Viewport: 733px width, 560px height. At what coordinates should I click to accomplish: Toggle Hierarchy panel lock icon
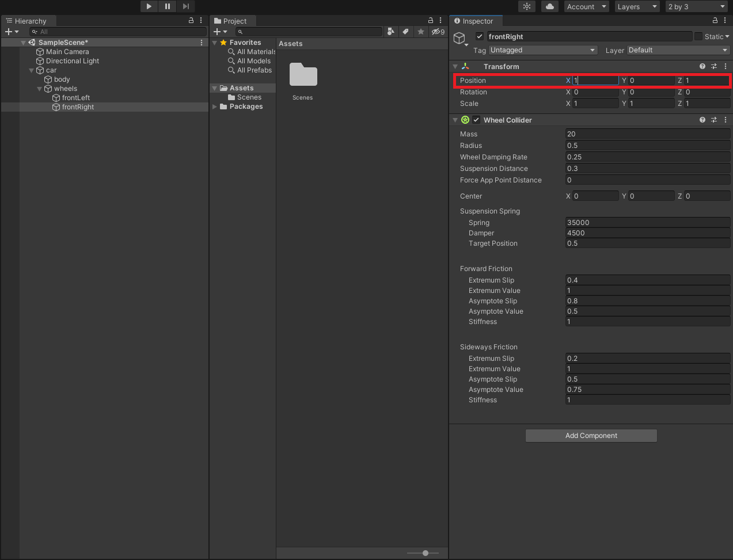(191, 20)
